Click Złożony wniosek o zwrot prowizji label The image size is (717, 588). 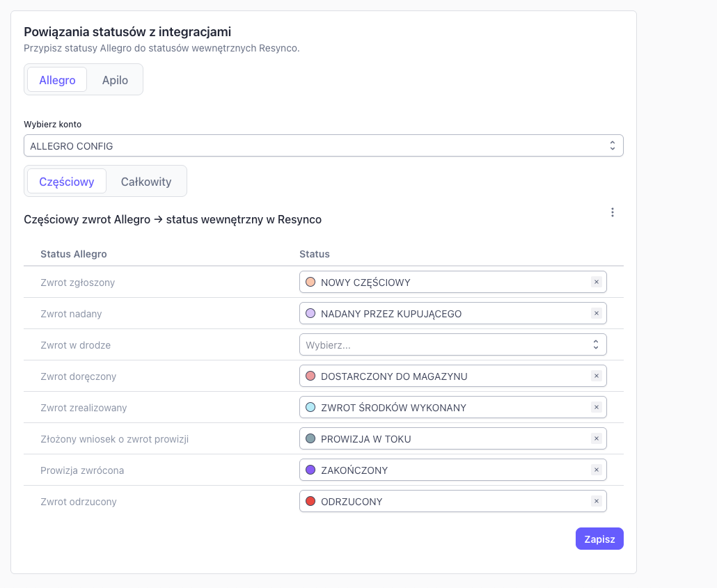(x=115, y=439)
